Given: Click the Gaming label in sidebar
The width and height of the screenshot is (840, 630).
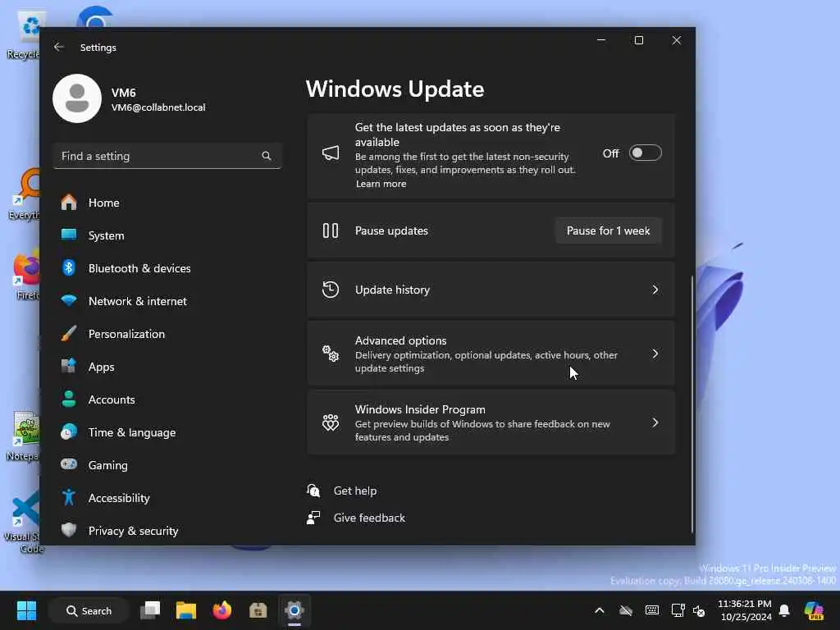Looking at the screenshot, I should pos(107,465).
